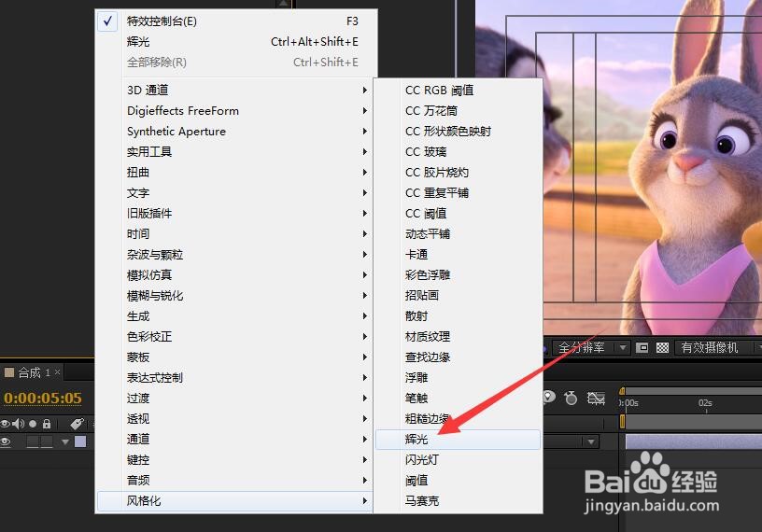
Task: Choose CC 玻璃 effect
Action: [x=458, y=152]
